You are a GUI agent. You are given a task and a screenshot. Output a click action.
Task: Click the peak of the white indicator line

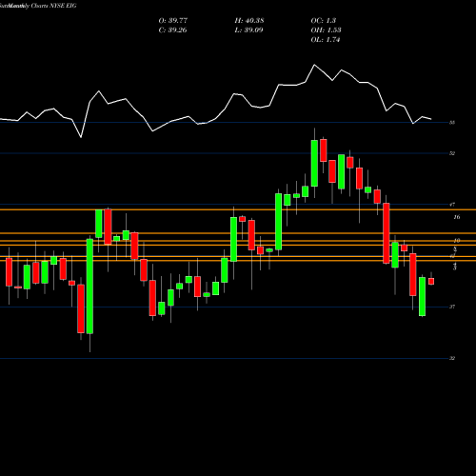(x=314, y=65)
